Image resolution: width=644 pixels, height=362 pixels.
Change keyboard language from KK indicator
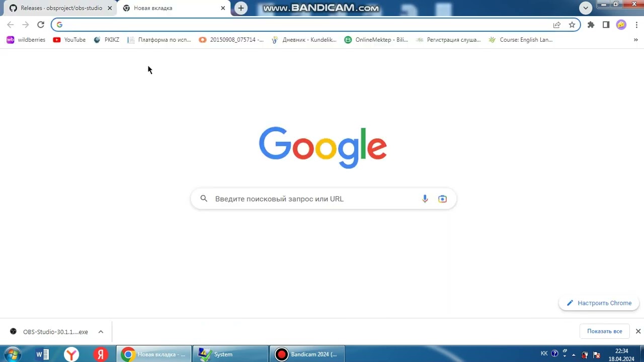(544, 353)
